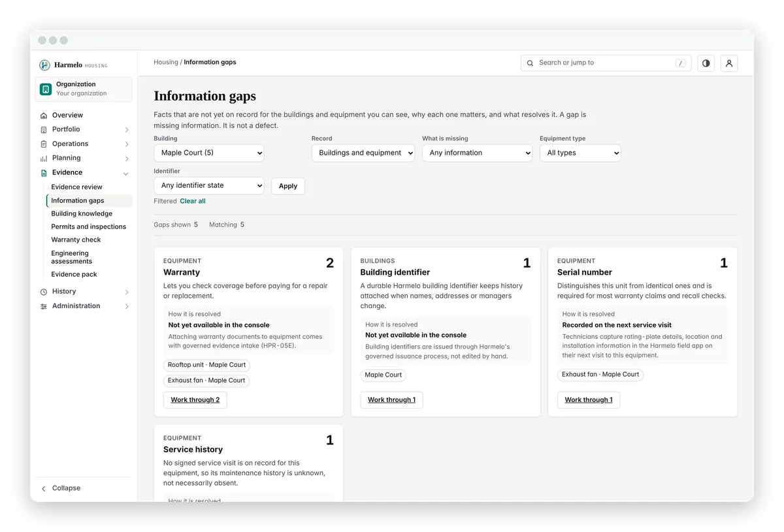
Task: Click the Rooftop unit · Maple Court chip
Action: pyautogui.click(x=207, y=365)
